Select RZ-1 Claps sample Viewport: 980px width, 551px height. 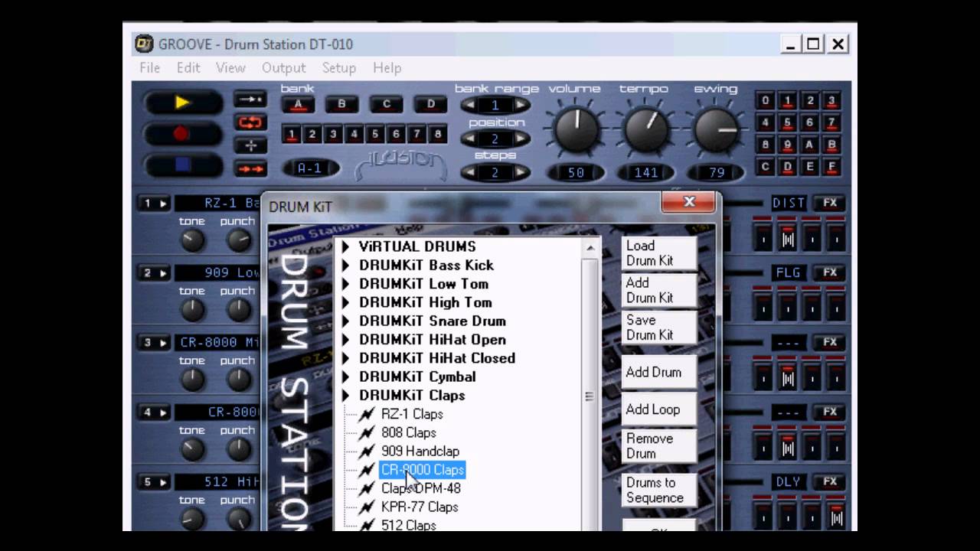click(412, 414)
